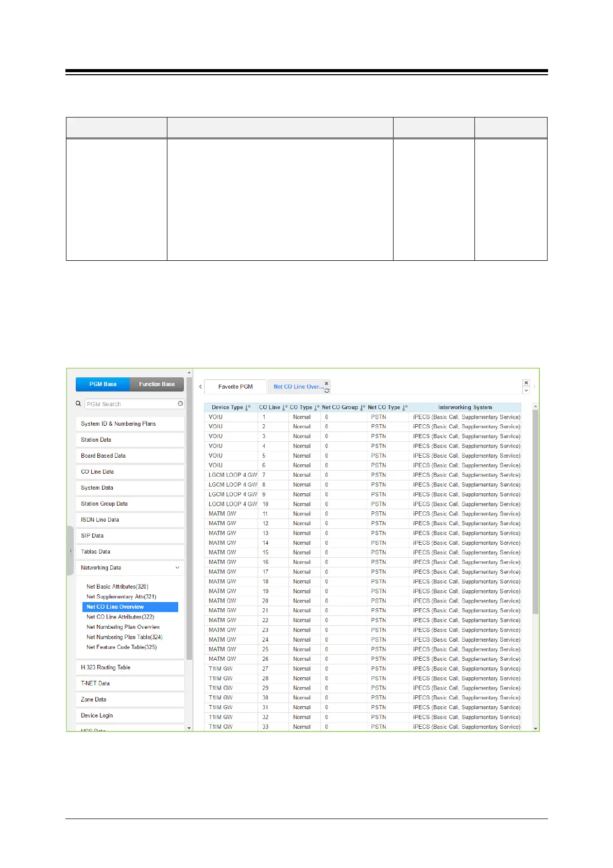
Task: Click the left menu vertical scrollbar
Action: pyautogui.click(x=189, y=518)
